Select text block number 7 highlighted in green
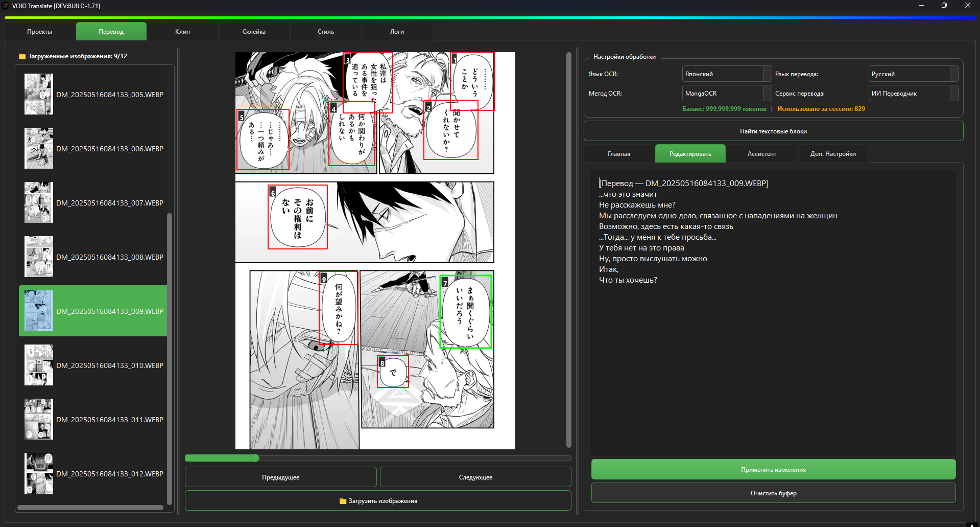Viewport: 980px width, 527px height. click(x=465, y=312)
